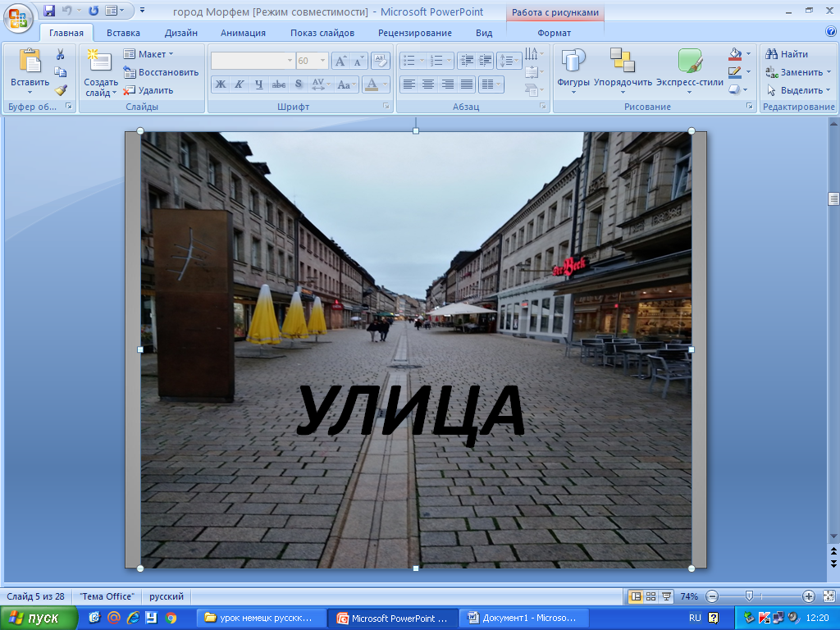Image resolution: width=840 pixels, height=630 pixels.
Task: Click the zoom slider handle
Action: [749, 596]
